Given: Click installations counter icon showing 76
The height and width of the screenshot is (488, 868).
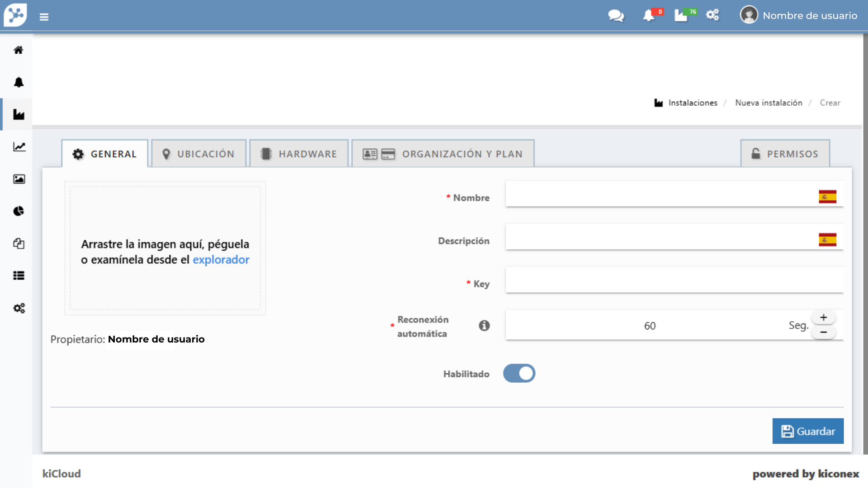Looking at the screenshot, I should (682, 16).
